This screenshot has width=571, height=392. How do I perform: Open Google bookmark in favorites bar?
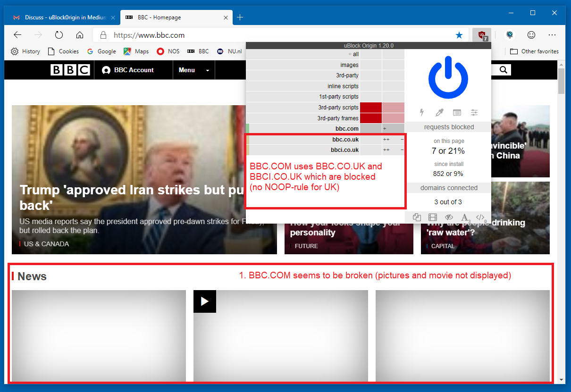coord(101,51)
